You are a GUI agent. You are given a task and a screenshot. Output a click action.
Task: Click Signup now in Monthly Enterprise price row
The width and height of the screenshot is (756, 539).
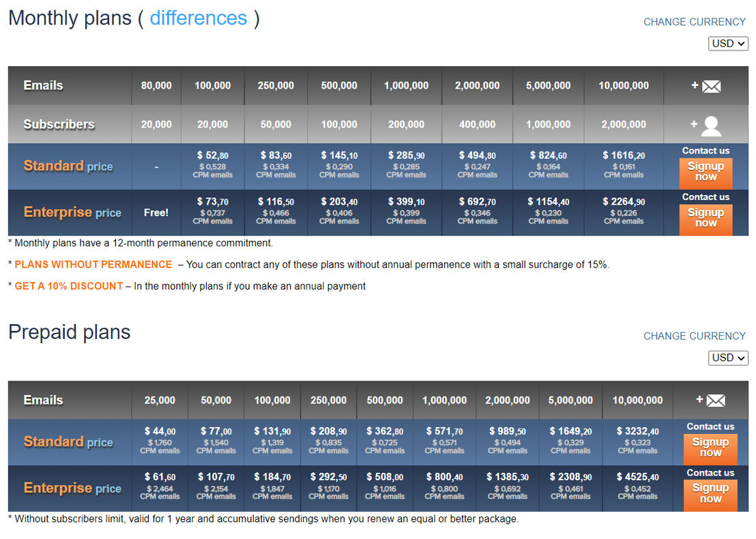coord(706,219)
